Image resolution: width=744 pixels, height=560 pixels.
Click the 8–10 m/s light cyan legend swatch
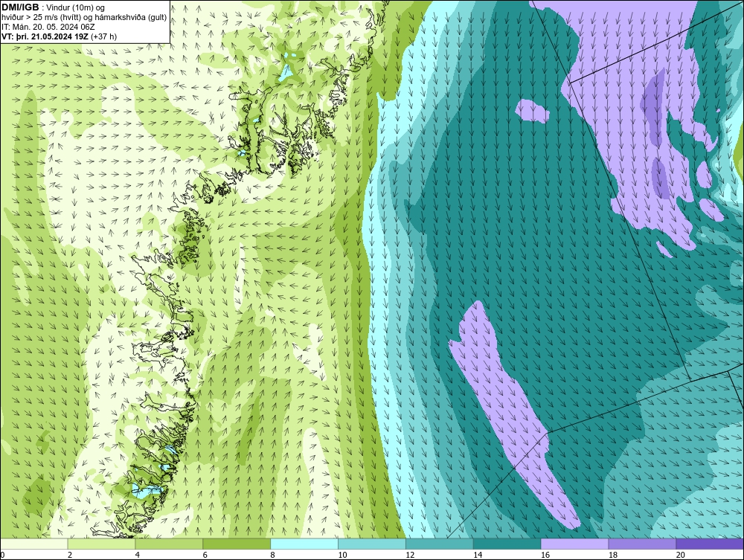click(x=304, y=544)
